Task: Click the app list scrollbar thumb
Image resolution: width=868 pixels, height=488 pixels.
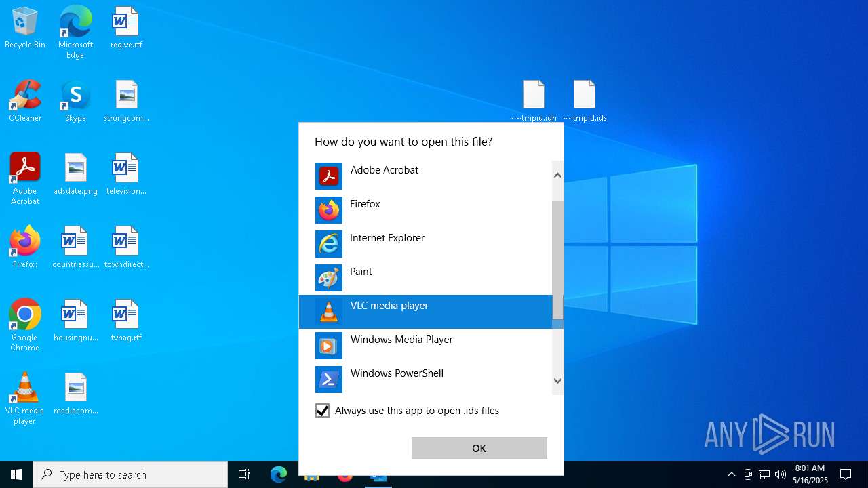Action: (x=557, y=260)
